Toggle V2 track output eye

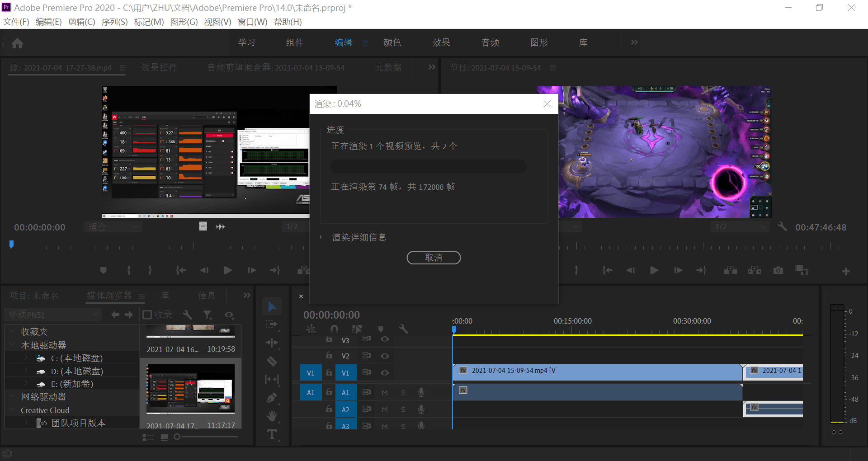(x=385, y=356)
